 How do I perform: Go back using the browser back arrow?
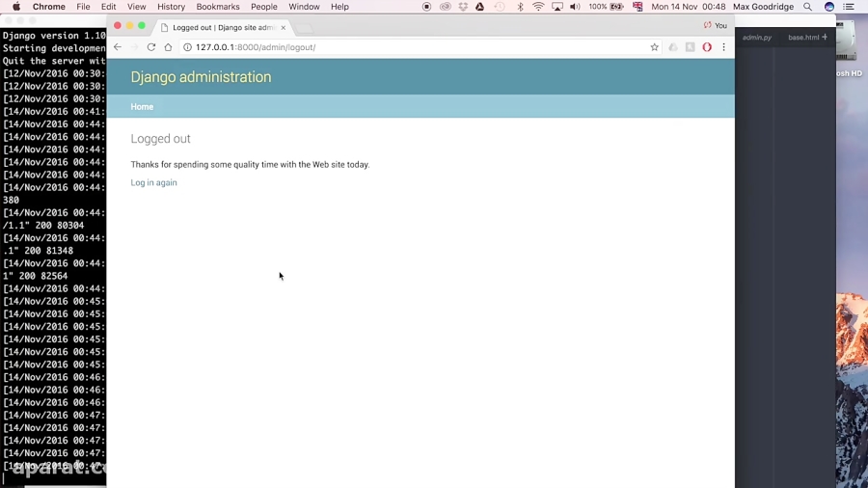tap(118, 47)
